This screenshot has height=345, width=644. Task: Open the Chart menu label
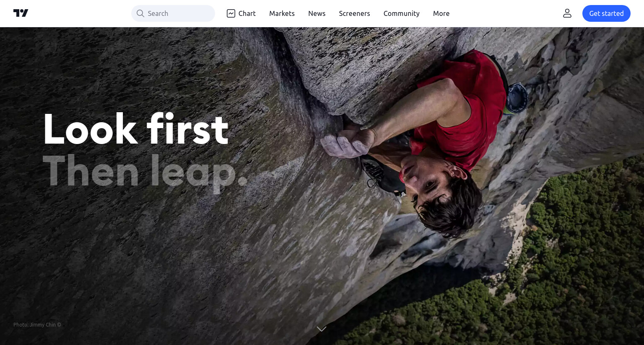tap(247, 13)
